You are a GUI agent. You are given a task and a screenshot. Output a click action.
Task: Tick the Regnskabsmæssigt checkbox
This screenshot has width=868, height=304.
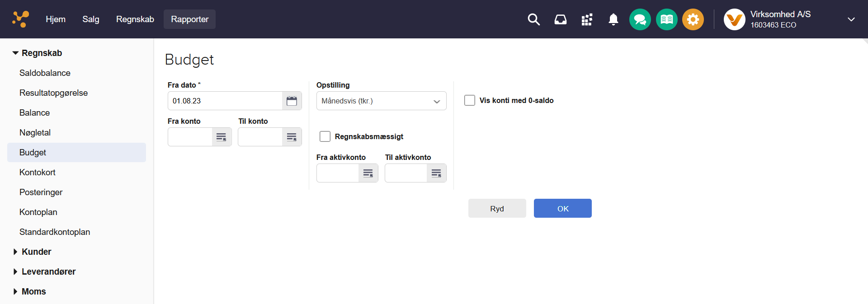coord(325,136)
